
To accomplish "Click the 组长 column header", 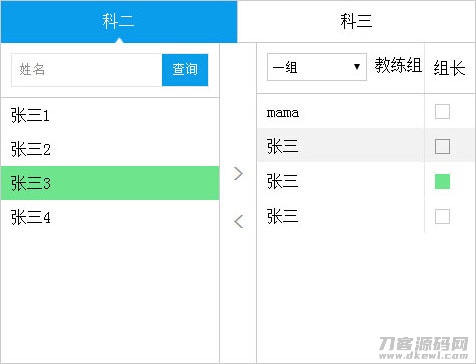I will click(x=449, y=69).
